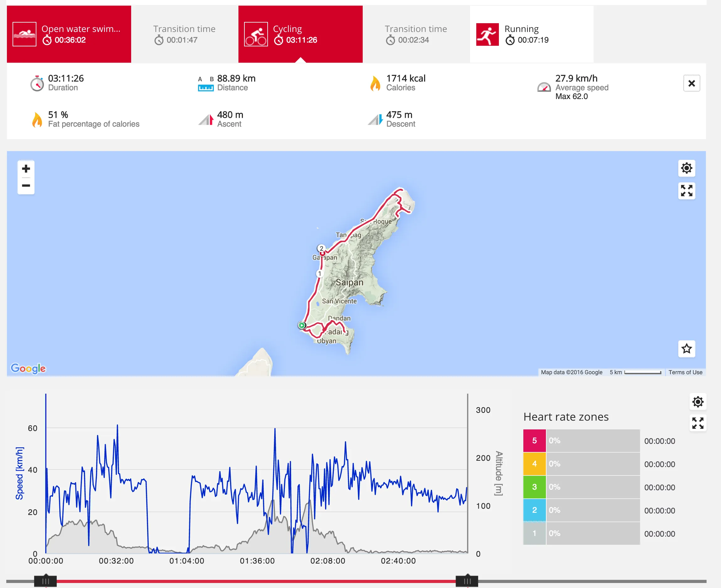Zoom in on the Saipan map
This screenshot has width=721, height=588.
click(x=26, y=169)
